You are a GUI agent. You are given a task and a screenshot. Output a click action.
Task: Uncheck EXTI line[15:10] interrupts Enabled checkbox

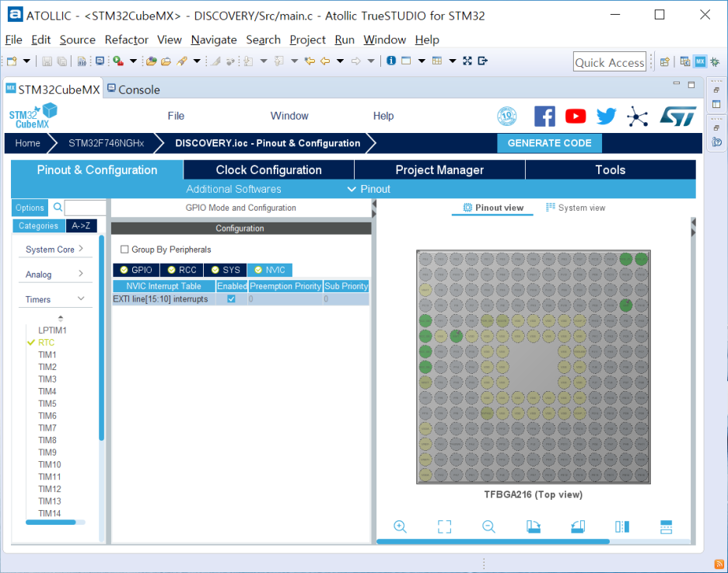click(x=231, y=299)
